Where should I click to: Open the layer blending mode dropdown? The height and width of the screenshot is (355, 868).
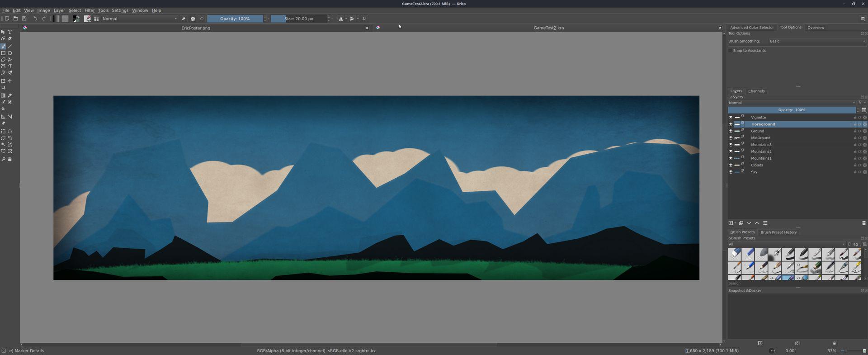click(x=791, y=103)
